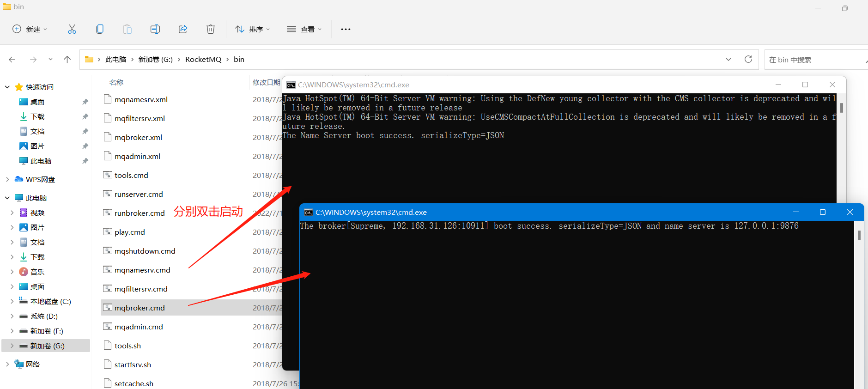Image resolution: width=868 pixels, height=389 pixels.
Task: Unpin 桌面 using its pin icon
Action: (x=85, y=102)
